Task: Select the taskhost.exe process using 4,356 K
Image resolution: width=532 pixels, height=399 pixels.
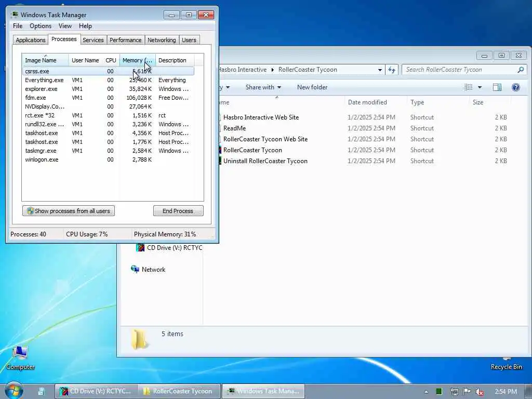Action: [x=108, y=133]
